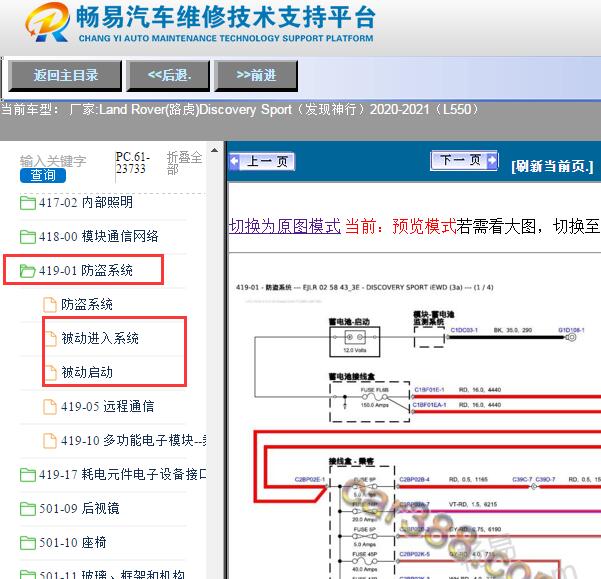601x579 pixels.
Task: Click the 蓄电池接线盒 component in diagram
Action: 369,402
